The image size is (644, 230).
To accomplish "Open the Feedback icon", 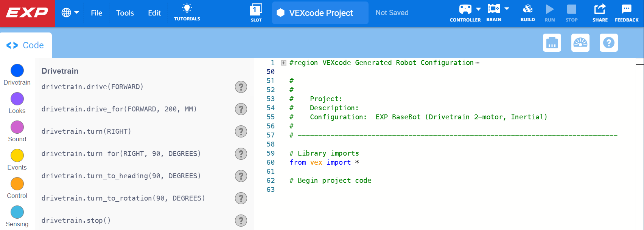I will pyautogui.click(x=627, y=9).
